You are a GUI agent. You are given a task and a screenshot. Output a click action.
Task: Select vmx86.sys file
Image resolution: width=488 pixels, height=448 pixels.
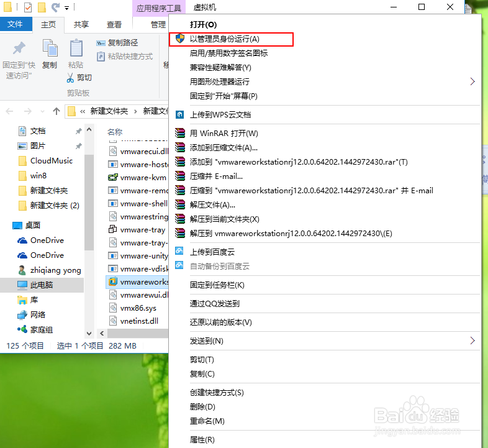pos(138,308)
